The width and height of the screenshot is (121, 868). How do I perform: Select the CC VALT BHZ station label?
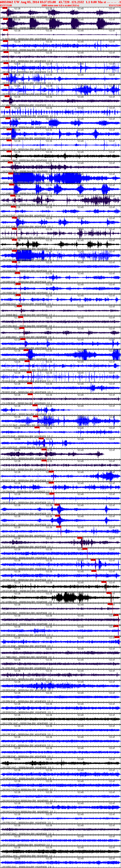point(10,105)
